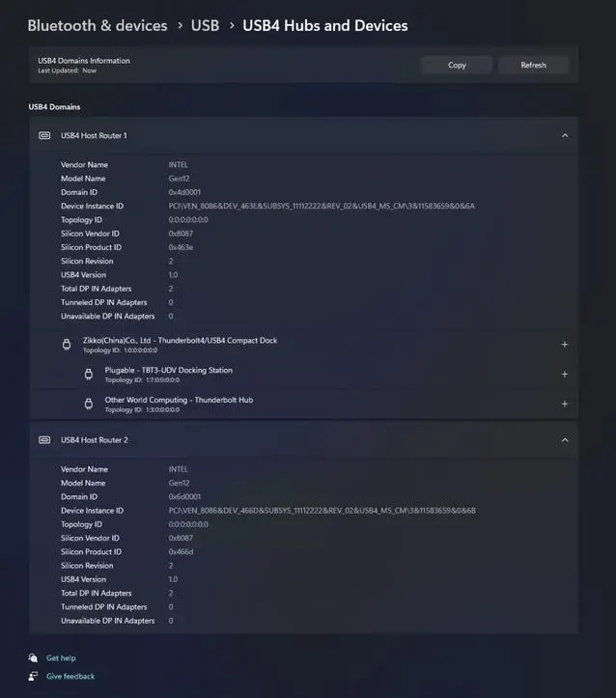Expand the Zikko Thunderbolt4/USB4 Compact Dock entry
The width and height of the screenshot is (616, 698).
565,344
